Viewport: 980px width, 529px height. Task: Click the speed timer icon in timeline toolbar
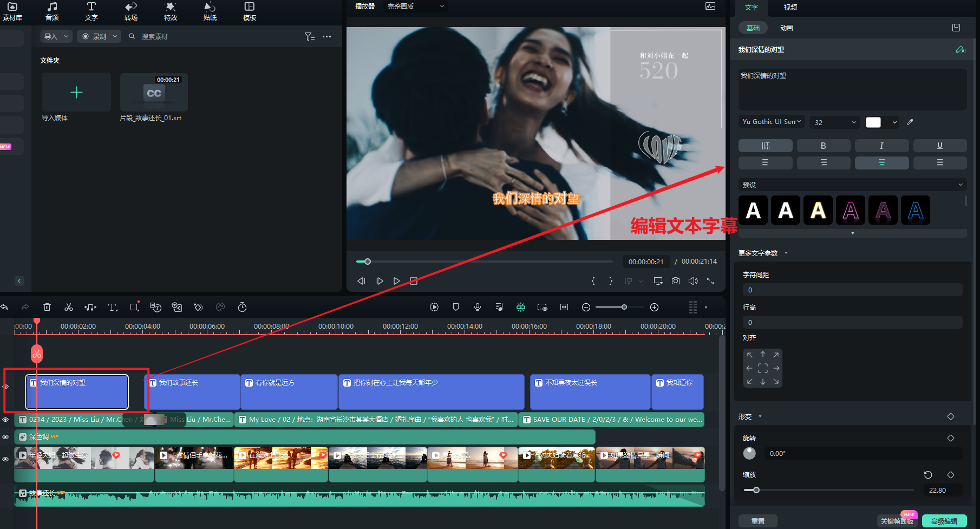[243, 308]
